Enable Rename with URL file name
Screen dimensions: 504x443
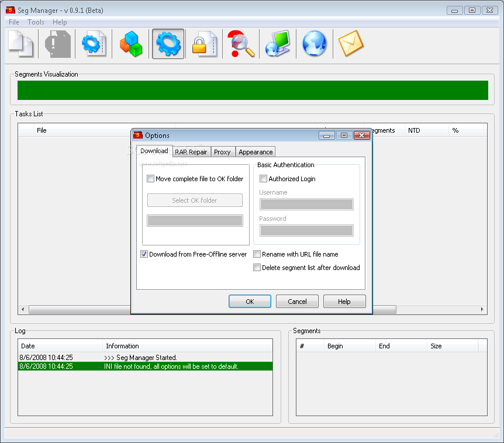coord(257,254)
